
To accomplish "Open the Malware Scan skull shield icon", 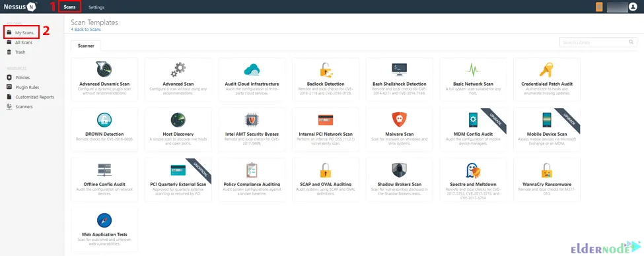I will click(399, 120).
